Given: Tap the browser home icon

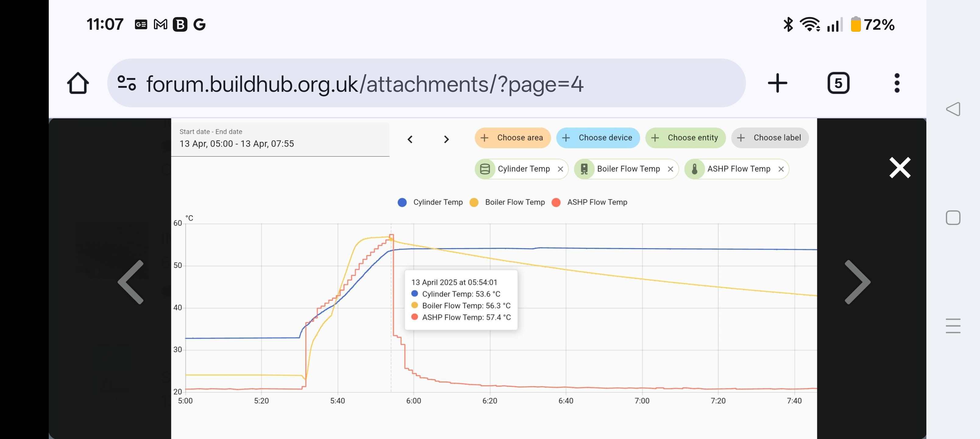Looking at the screenshot, I should tap(78, 83).
